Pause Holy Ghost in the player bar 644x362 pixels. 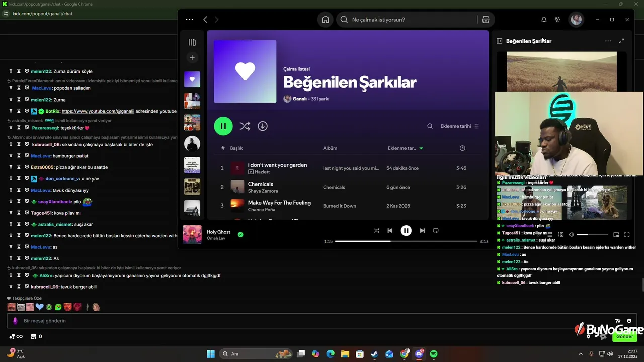[406, 231]
